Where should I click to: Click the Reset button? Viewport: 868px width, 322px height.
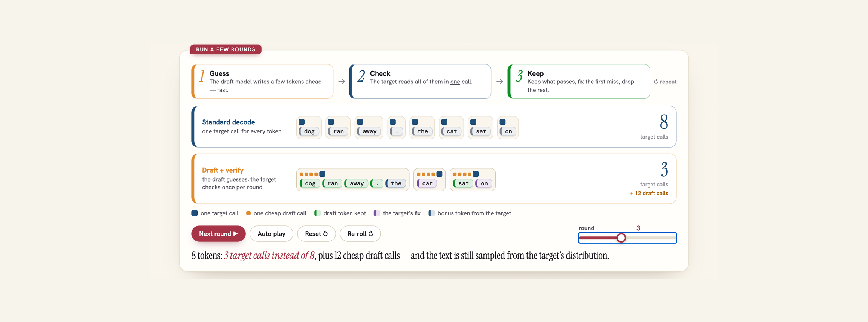point(316,234)
